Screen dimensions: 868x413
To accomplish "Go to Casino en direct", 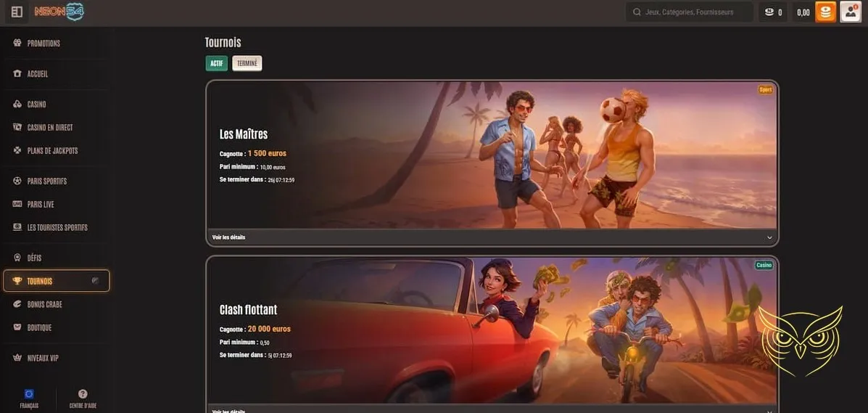I will [49, 128].
